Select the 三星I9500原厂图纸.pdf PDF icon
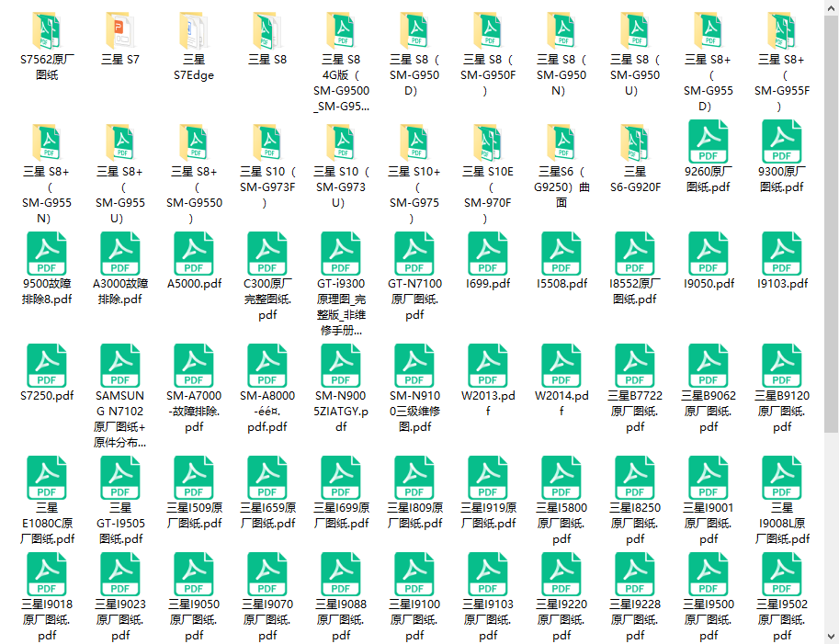The height and width of the screenshot is (644, 839). (x=709, y=574)
